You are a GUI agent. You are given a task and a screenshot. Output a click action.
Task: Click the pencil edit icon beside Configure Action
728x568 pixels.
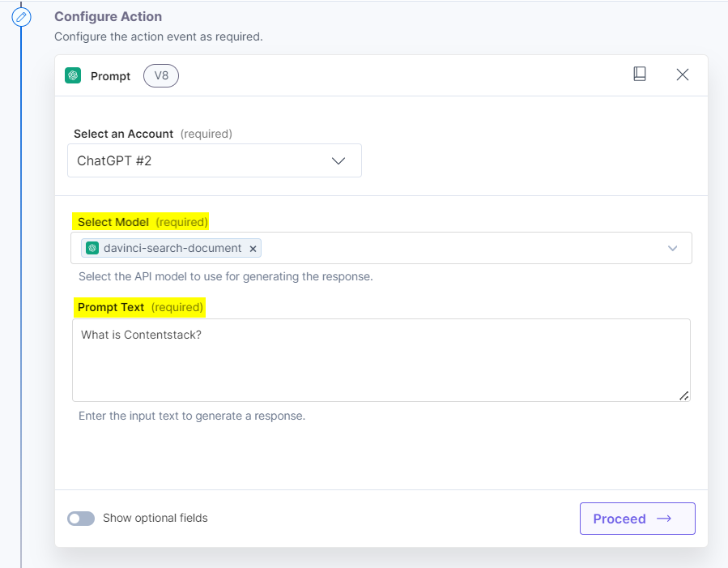coord(22,17)
